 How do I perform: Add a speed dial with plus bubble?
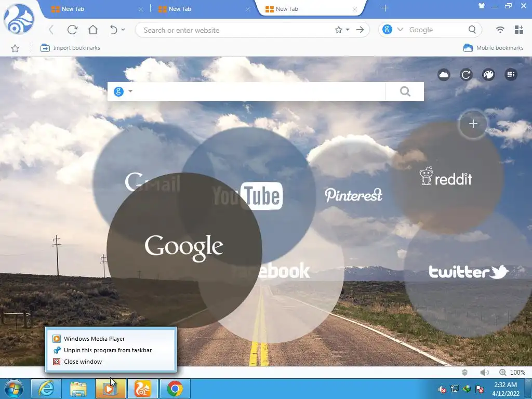click(473, 124)
